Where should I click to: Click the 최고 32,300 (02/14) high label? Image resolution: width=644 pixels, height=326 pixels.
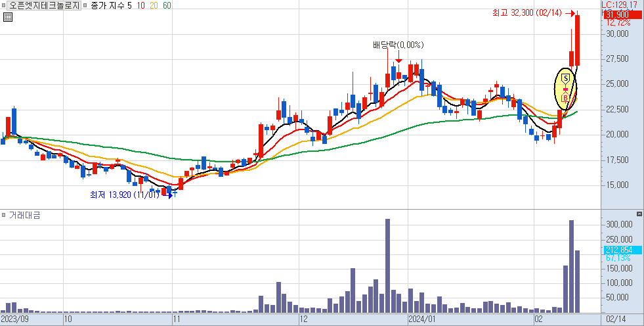click(527, 12)
